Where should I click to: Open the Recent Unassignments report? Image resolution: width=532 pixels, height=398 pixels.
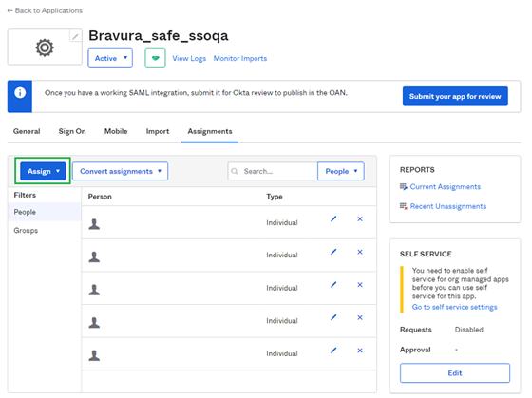pos(448,206)
